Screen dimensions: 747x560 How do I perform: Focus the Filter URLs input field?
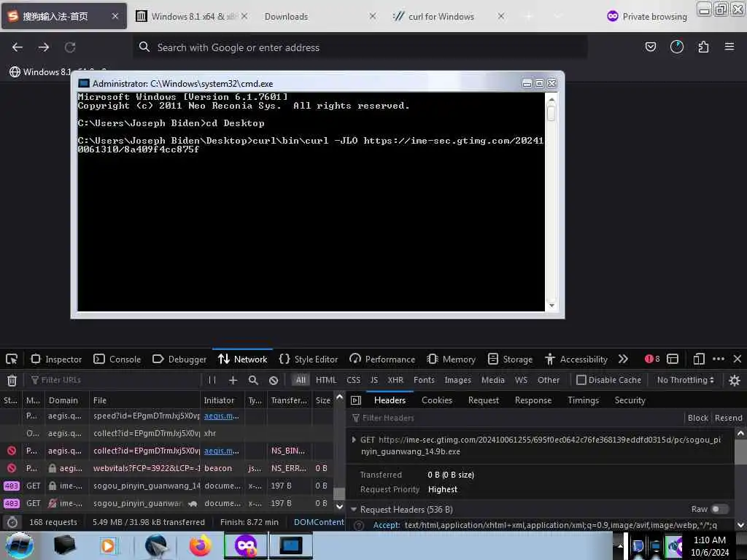tap(115, 380)
